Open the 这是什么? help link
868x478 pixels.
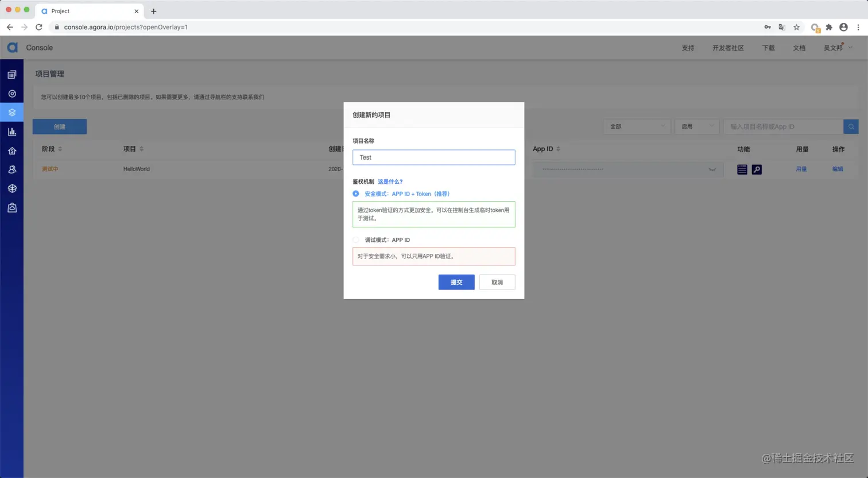click(390, 182)
